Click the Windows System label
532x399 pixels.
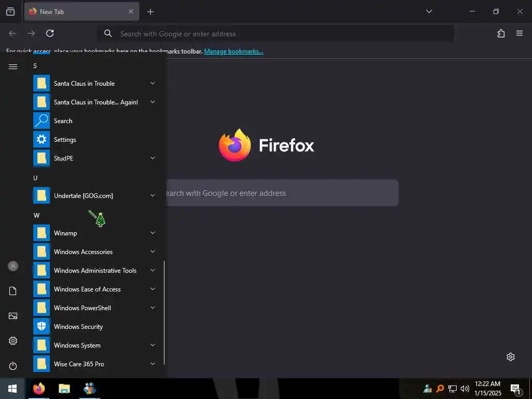[77, 345]
